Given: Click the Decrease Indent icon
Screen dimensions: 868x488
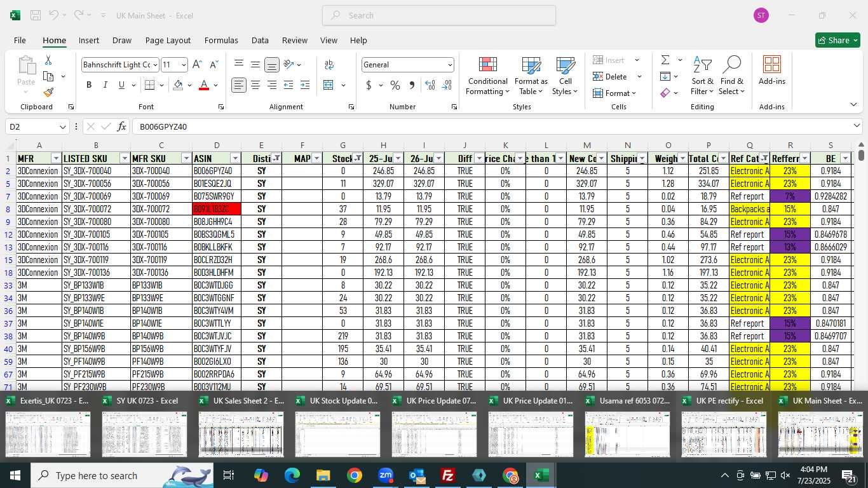Looking at the screenshot, I should click(288, 85).
